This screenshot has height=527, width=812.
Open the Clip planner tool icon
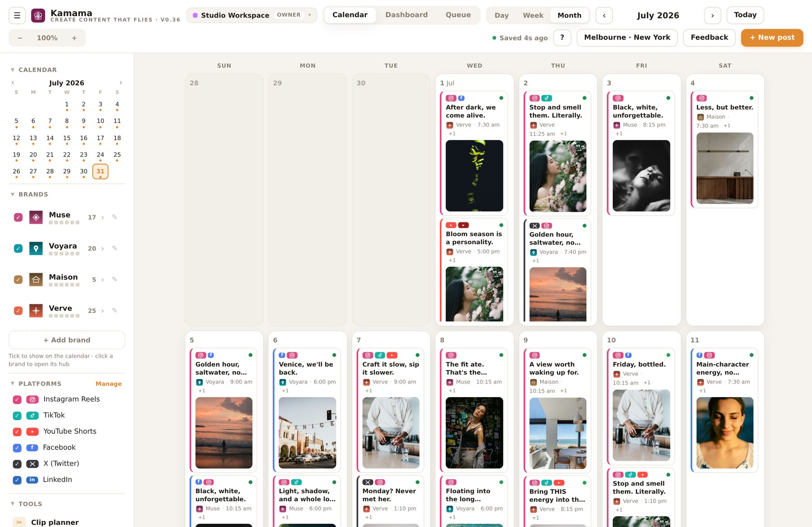pos(19,522)
